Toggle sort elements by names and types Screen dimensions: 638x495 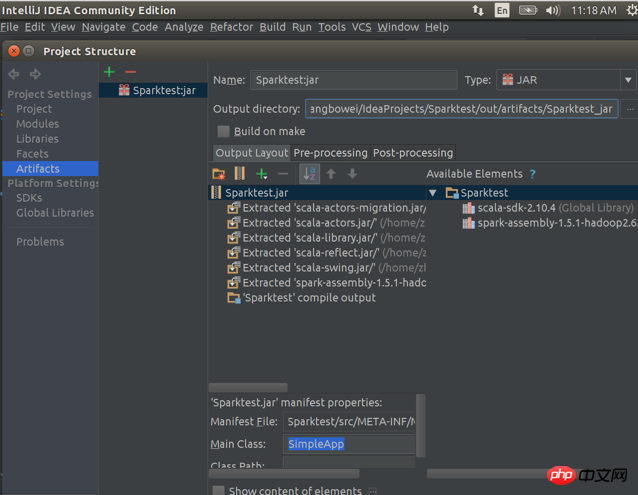(309, 174)
